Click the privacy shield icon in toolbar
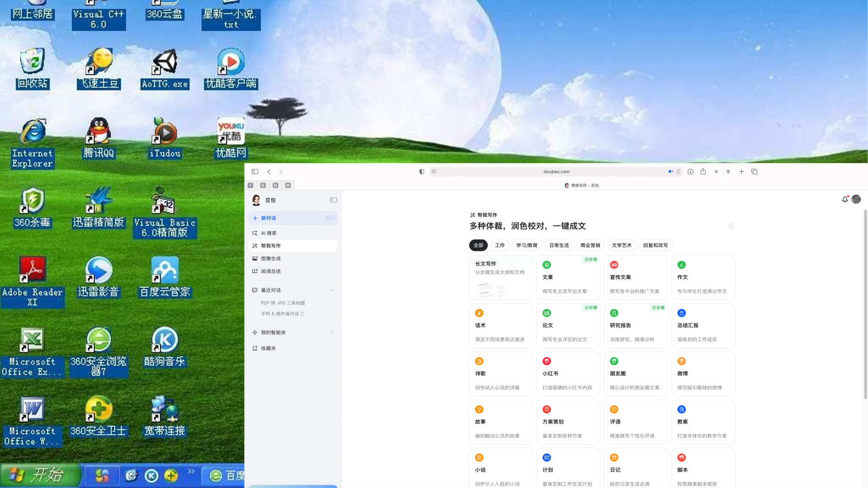This screenshot has width=868, height=488. pos(422,172)
